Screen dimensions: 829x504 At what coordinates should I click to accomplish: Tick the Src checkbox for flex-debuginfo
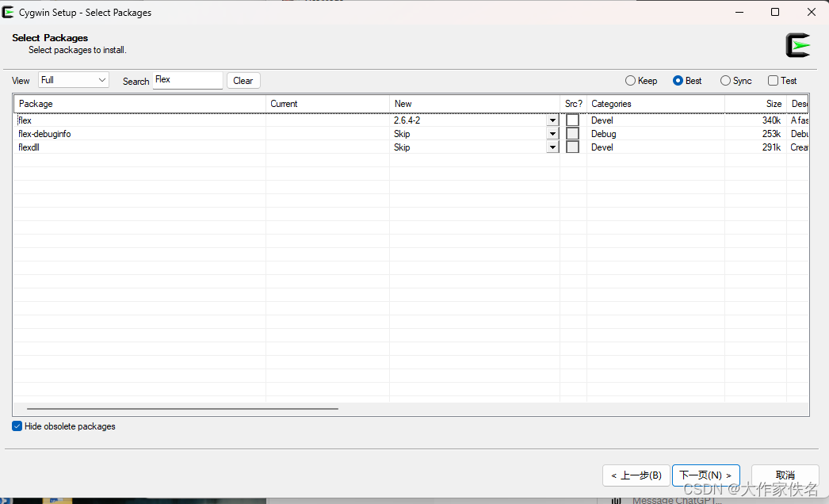click(x=572, y=134)
